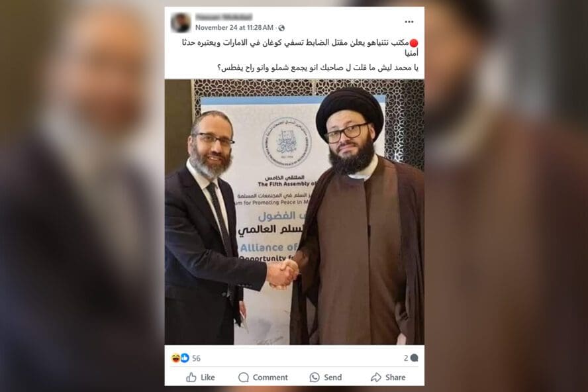Click the WhatsApp Send icon
The height and width of the screenshot is (392, 588).
tap(315, 377)
